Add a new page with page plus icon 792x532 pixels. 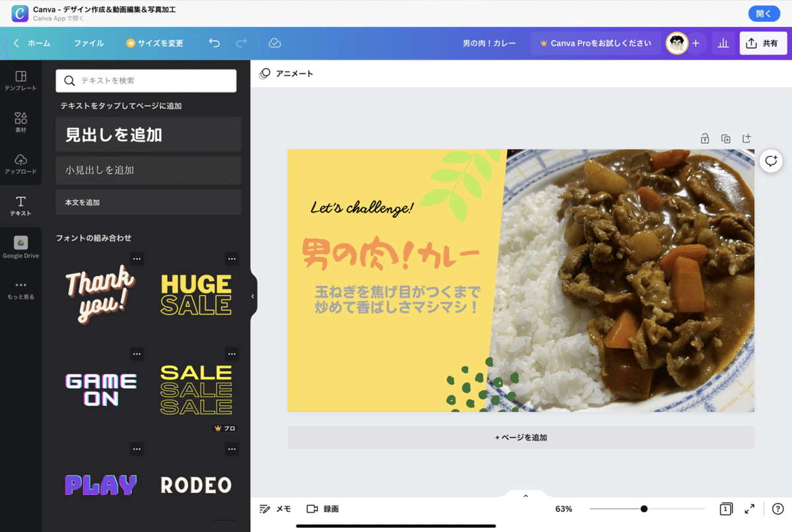pos(746,139)
